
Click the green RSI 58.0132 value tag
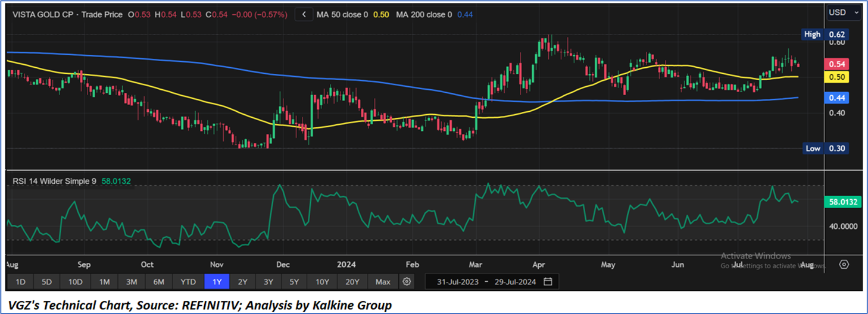(x=843, y=202)
